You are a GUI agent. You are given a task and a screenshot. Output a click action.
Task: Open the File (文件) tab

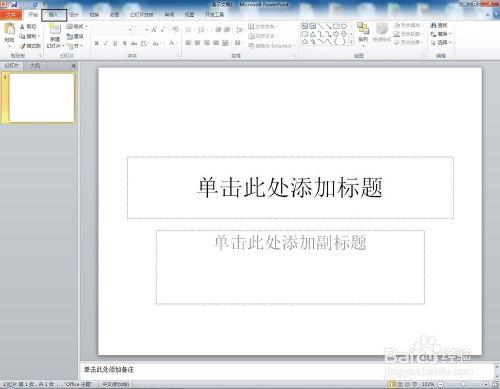(x=11, y=15)
